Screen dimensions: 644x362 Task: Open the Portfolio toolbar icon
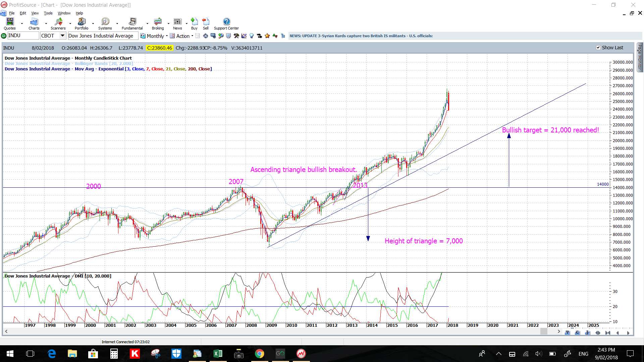point(82,24)
